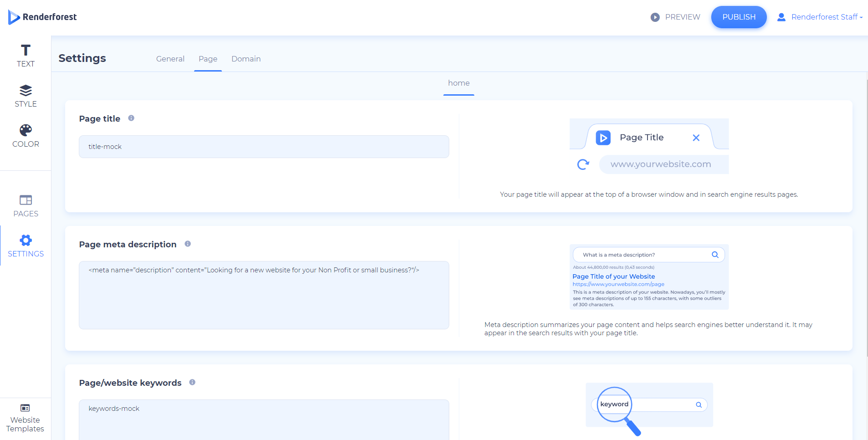Click the Preview play icon
This screenshot has height=440, width=868.
[655, 17]
